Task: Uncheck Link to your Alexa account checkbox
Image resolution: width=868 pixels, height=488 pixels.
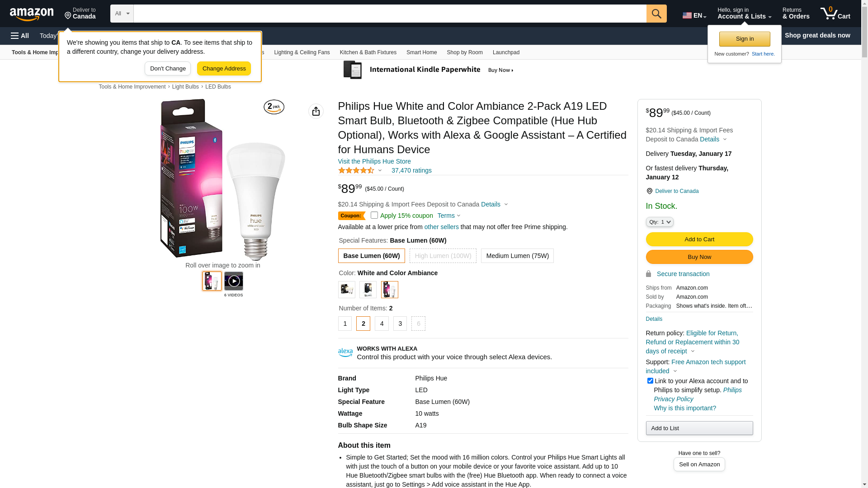Action: click(x=650, y=381)
